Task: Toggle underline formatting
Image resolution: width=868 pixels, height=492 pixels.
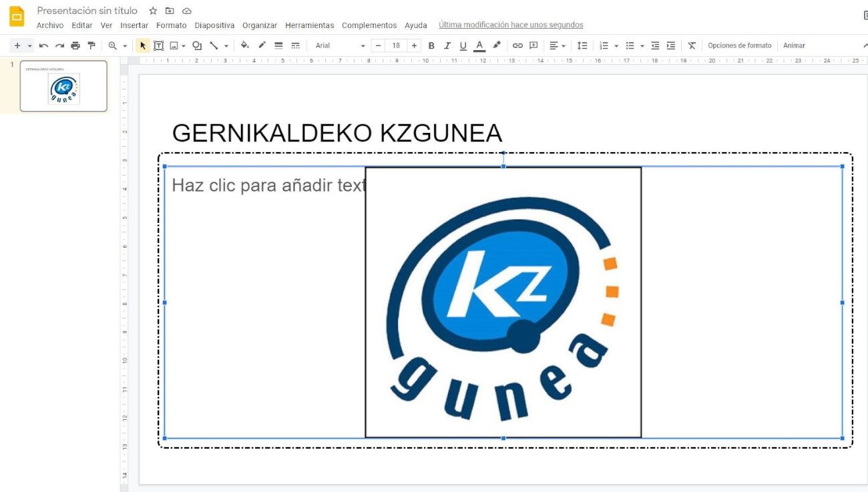Action: coord(463,45)
